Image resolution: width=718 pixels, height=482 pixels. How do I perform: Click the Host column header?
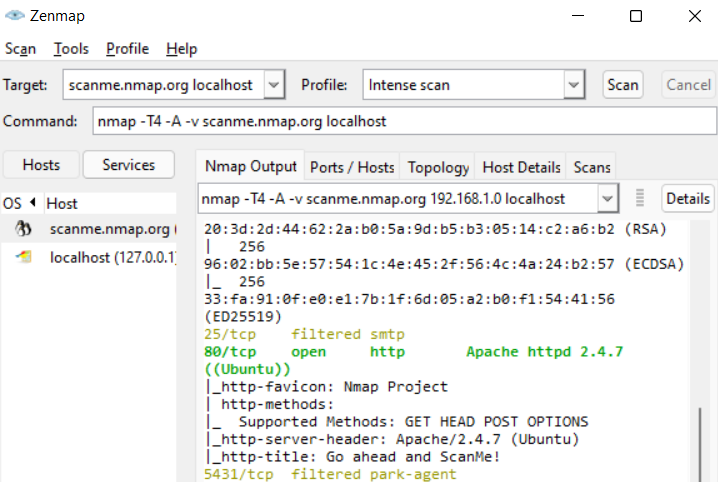[110, 203]
